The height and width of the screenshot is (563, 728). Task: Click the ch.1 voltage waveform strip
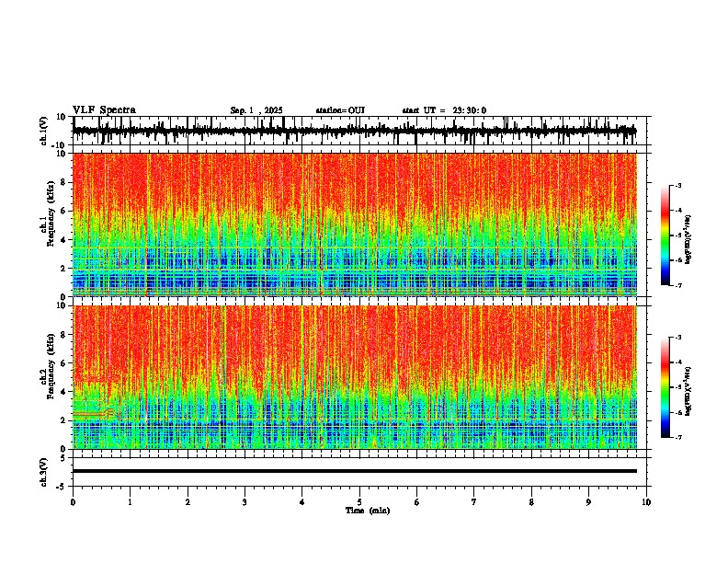pos(354,131)
